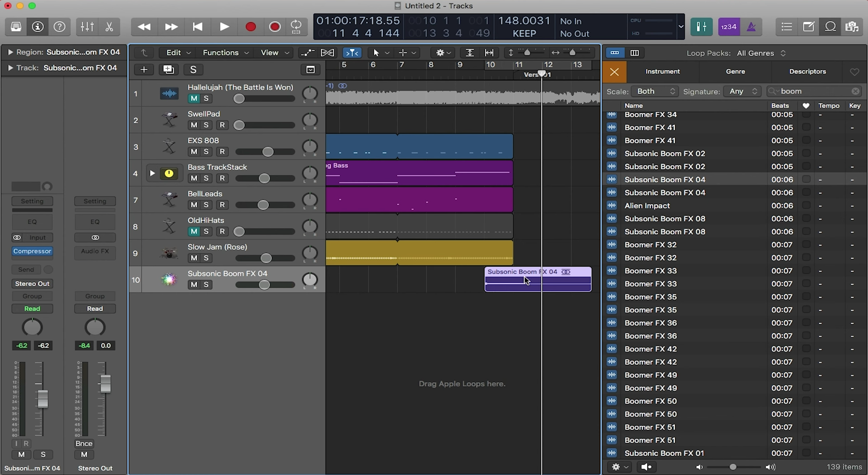Toggle Solo on Hallelujah track
Image resolution: width=868 pixels, height=475 pixels.
click(206, 98)
